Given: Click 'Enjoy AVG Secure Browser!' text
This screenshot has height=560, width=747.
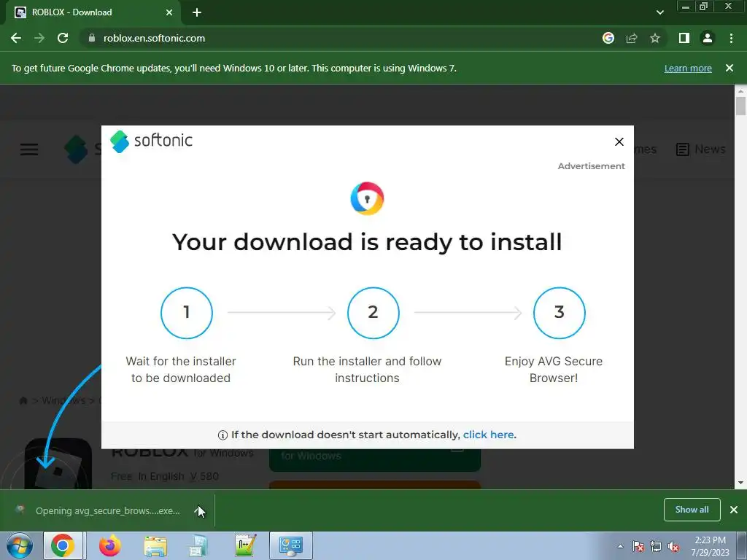Looking at the screenshot, I should (554, 370).
